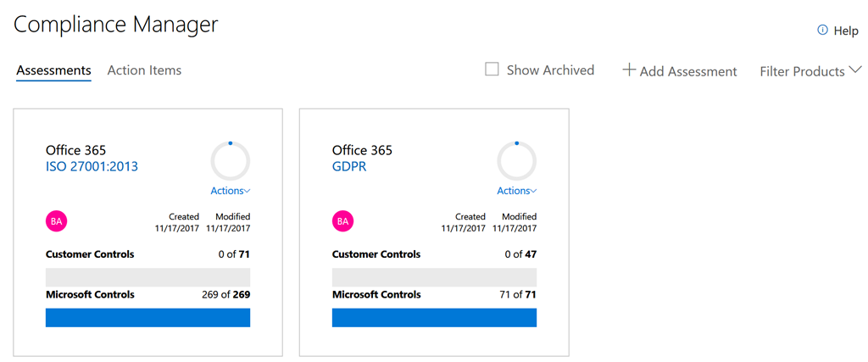Viewport: 868px width, 362px height.
Task: Click Microsoft Controls blue bar on ISO card
Action: tap(147, 318)
